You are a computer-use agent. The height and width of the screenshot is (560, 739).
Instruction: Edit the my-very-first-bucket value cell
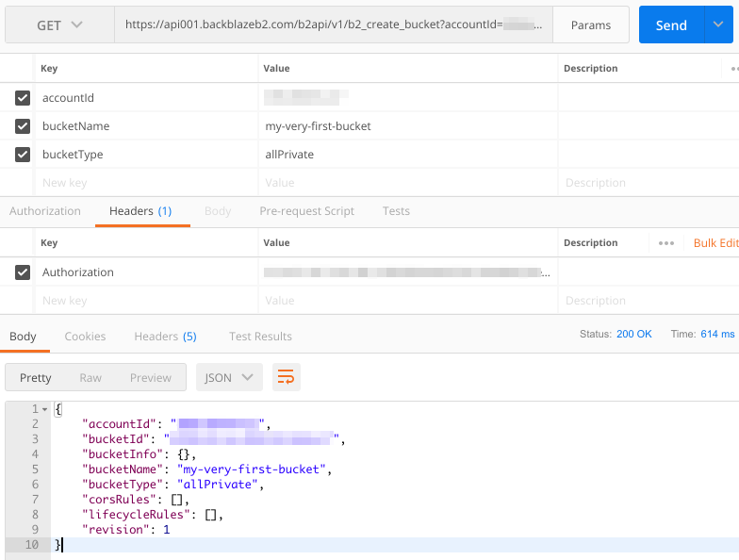pos(408,126)
